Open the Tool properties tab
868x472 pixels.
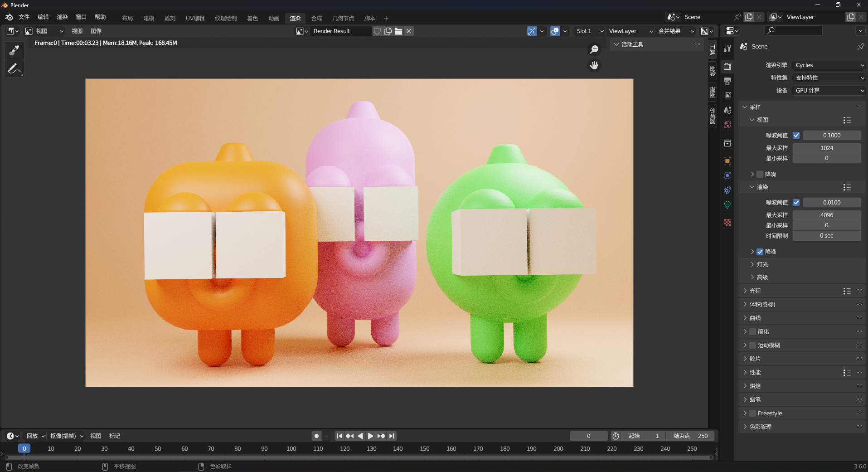tap(727, 49)
